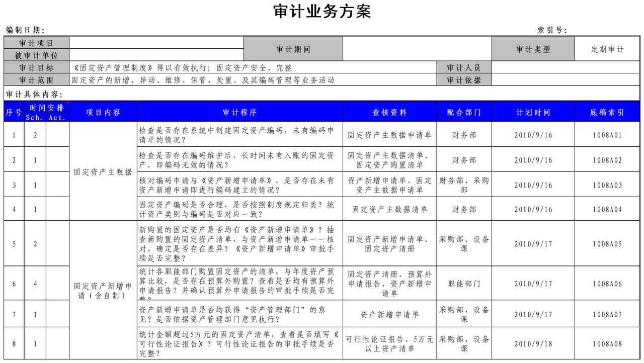Select the 审计人员 label cell
The width and height of the screenshot is (644, 363).
(x=464, y=67)
